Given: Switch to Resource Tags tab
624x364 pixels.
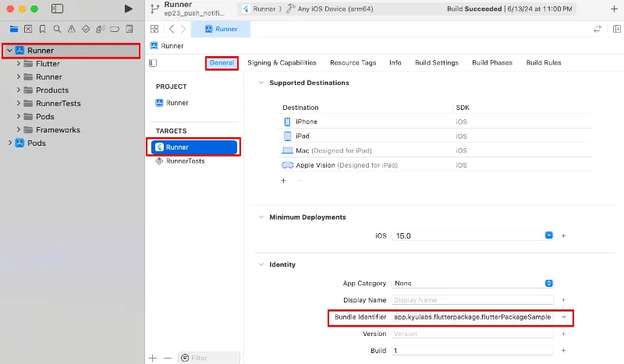Looking at the screenshot, I should 353,63.
